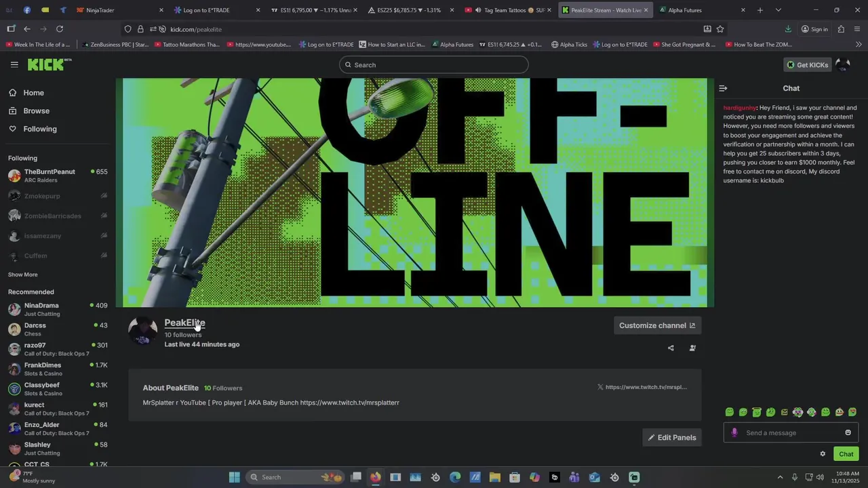Select the last emote with red glasses
The height and width of the screenshot is (488, 868).
tap(852, 412)
